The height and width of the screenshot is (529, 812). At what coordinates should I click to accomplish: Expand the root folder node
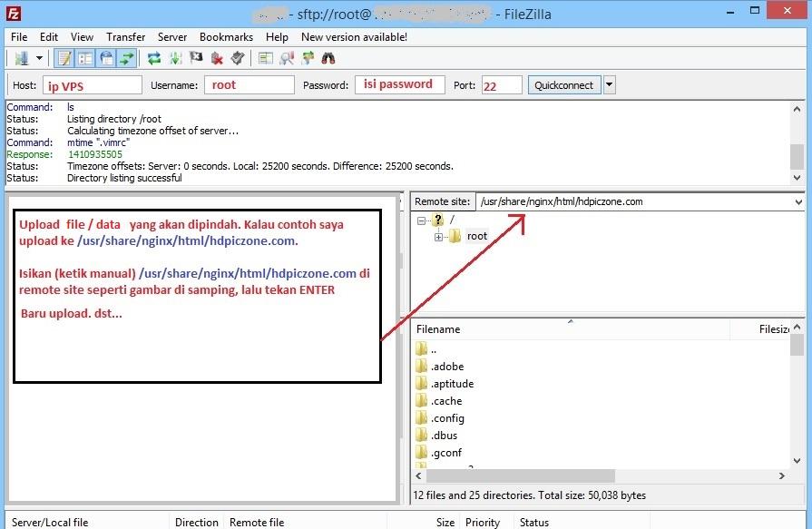438,238
